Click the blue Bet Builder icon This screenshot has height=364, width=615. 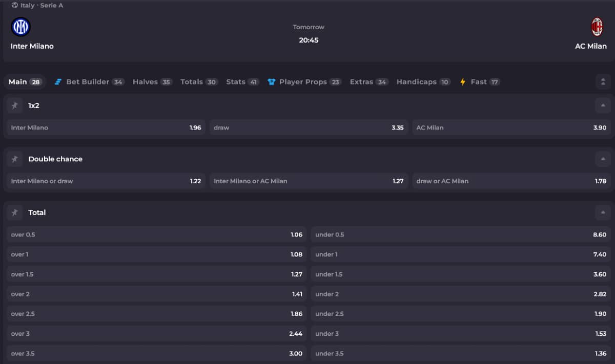[58, 81]
